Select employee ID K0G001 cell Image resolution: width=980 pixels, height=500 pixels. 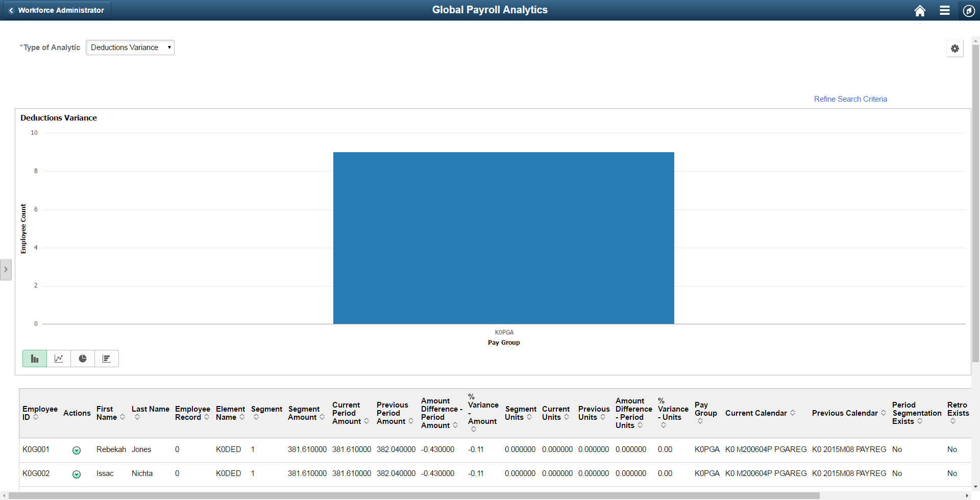pyautogui.click(x=36, y=449)
